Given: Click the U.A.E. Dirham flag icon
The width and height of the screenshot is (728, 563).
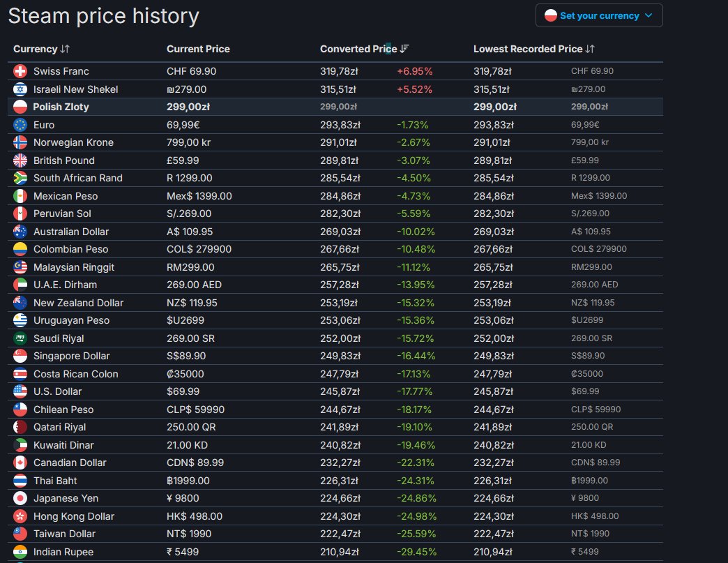Looking at the screenshot, I should pyautogui.click(x=20, y=285).
